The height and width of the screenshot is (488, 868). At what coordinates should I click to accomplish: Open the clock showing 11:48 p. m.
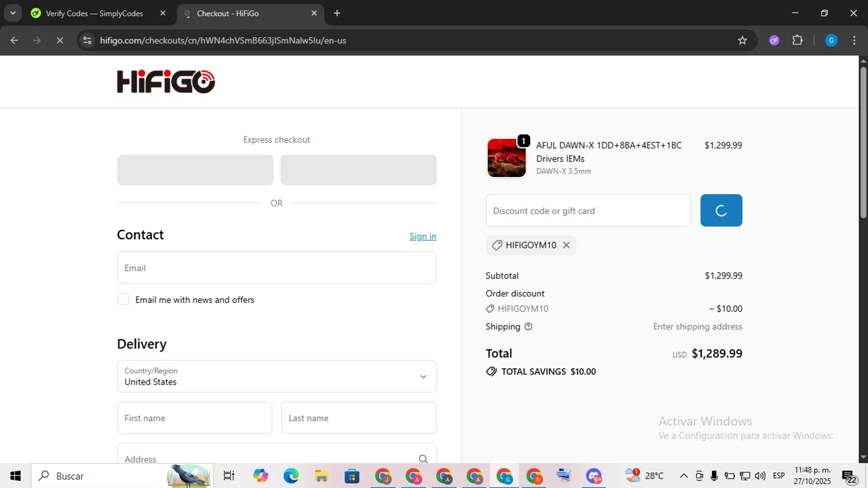(x=812, y=476)
